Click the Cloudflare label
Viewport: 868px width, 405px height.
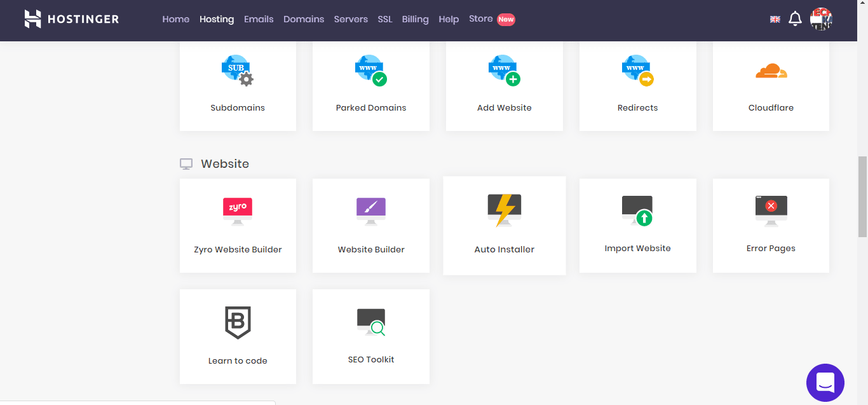(x=771, y=107)
